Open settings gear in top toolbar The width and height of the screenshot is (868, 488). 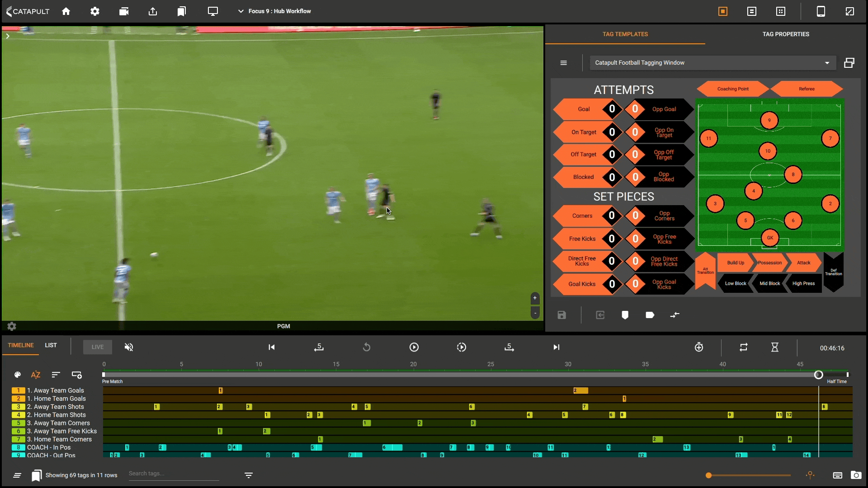[95, 11]
